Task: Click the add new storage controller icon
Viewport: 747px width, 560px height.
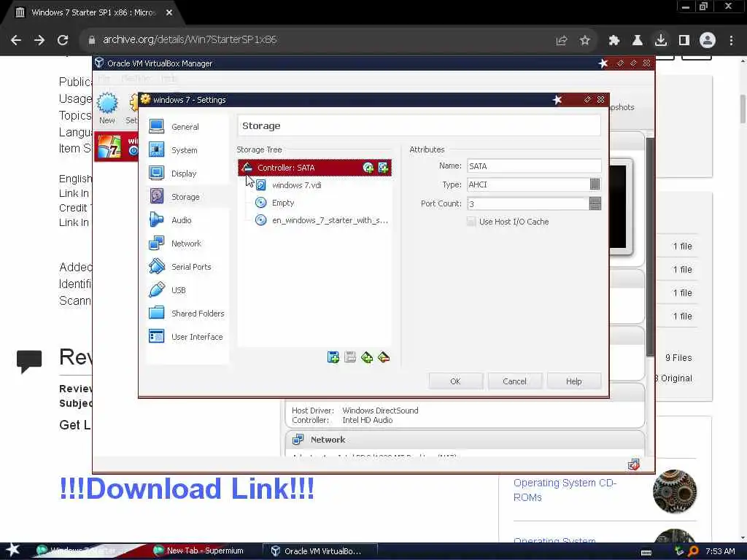Action: (x=333, y=357)
